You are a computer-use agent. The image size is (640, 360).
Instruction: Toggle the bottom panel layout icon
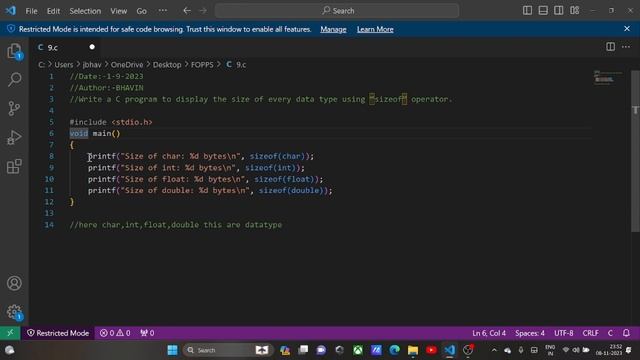(543, 11)
